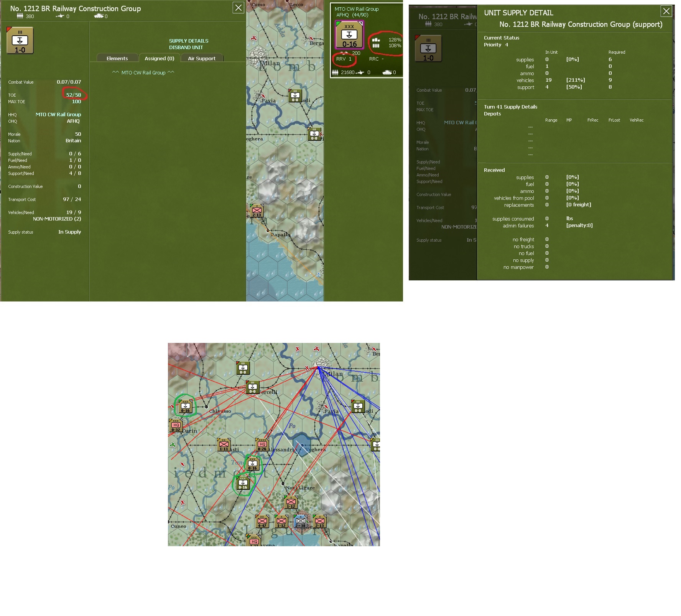
Task: Select the 4-47 infantry division counter
Action: (x=262, y=521)
